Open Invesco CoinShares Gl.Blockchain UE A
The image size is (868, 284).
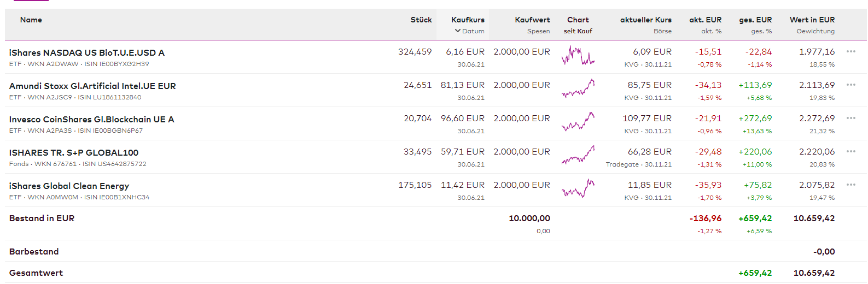click(92, 120)
